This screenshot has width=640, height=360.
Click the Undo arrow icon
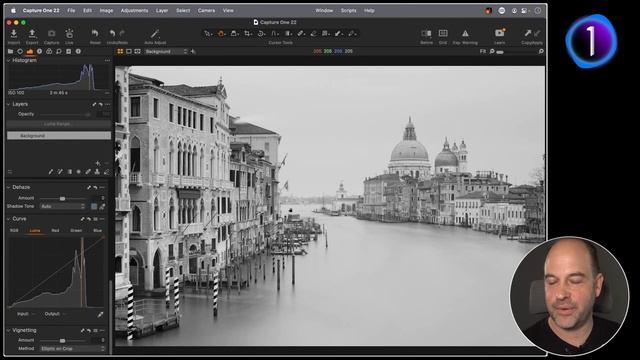tap(113, 33)
